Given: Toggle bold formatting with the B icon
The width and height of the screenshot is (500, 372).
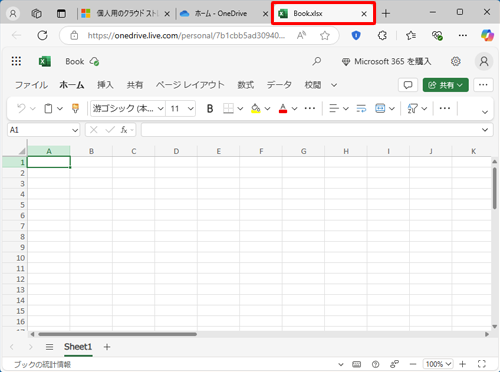Looking at the screenshot, I should coord(210,108).
